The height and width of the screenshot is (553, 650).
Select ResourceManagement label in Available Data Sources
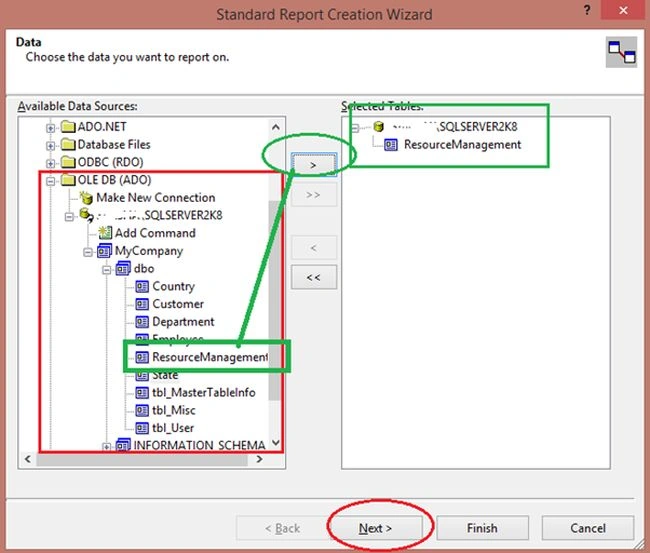tap(210, 357)
